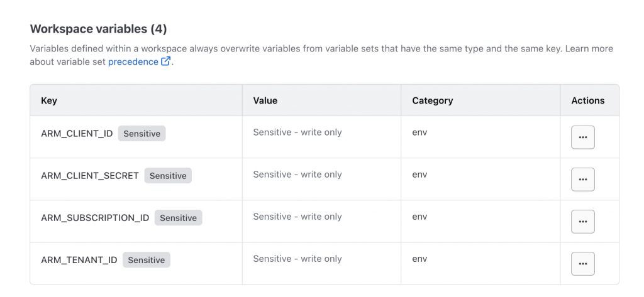Click the Category column header
The width and height of the screenshot is (644, 297).
432,100
